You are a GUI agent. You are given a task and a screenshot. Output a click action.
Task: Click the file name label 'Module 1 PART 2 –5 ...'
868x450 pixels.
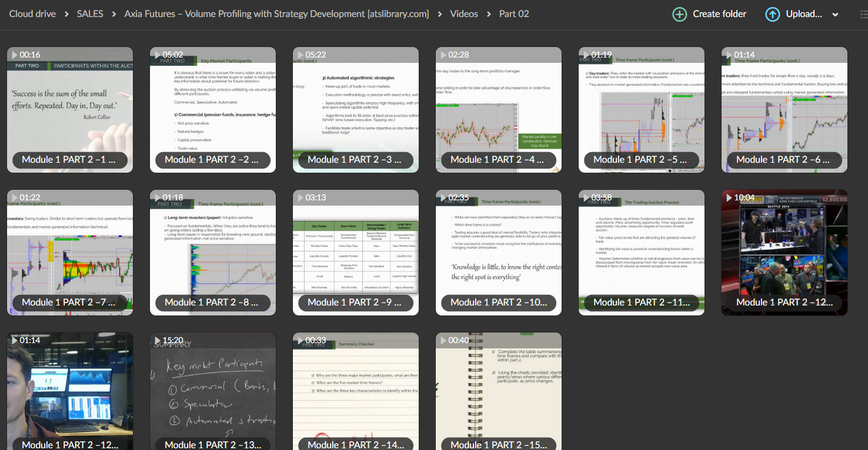coord(640,159)
